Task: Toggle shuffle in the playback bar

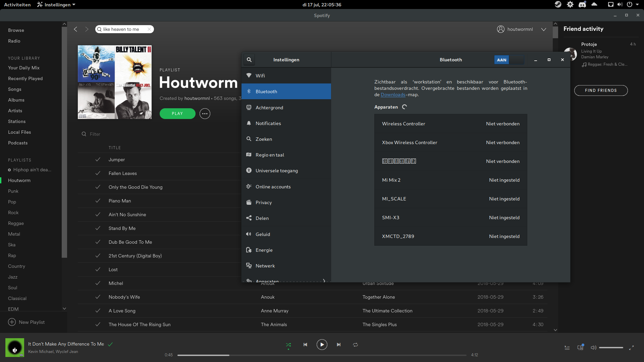Action: (x=288, y=345)
